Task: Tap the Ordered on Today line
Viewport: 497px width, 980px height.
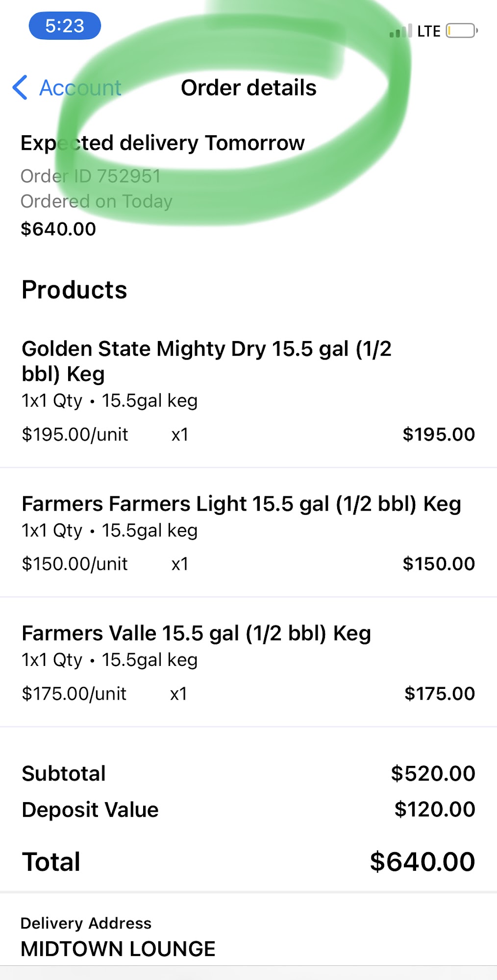Action: [x=97, y=201]
